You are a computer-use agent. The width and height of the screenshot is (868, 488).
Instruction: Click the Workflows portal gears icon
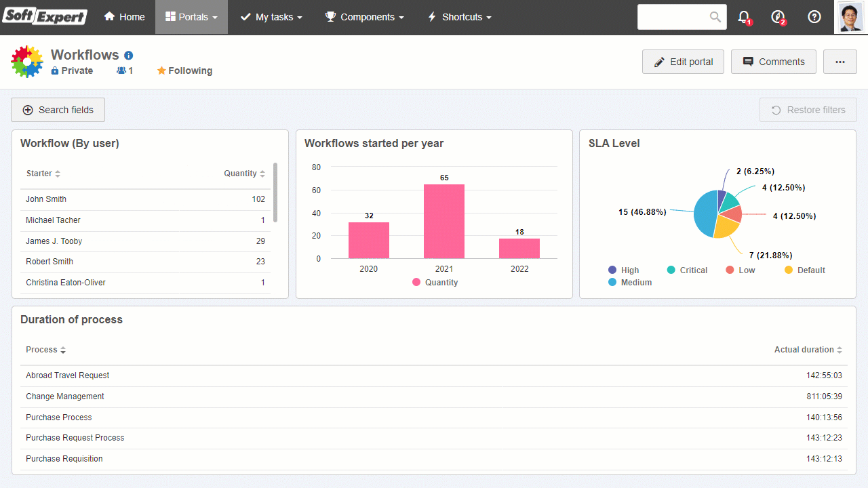27,62
